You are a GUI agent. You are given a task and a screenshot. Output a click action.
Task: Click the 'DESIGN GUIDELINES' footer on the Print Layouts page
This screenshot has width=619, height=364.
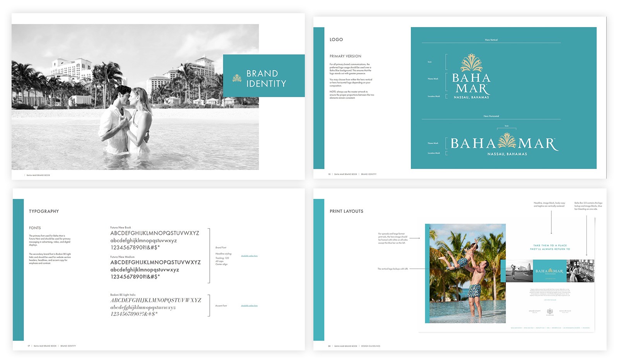pos(371,346)
